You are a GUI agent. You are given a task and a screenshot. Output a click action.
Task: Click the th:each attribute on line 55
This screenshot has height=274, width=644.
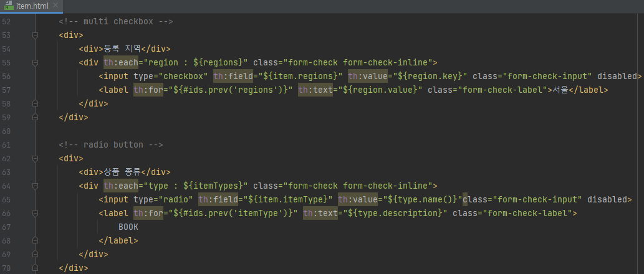point(121,63)
